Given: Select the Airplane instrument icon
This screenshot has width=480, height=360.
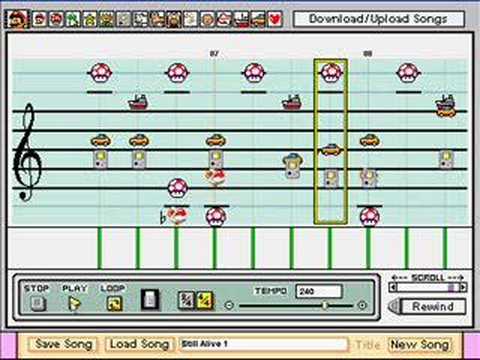Looking at the screenshot, I should pos(224,19).
